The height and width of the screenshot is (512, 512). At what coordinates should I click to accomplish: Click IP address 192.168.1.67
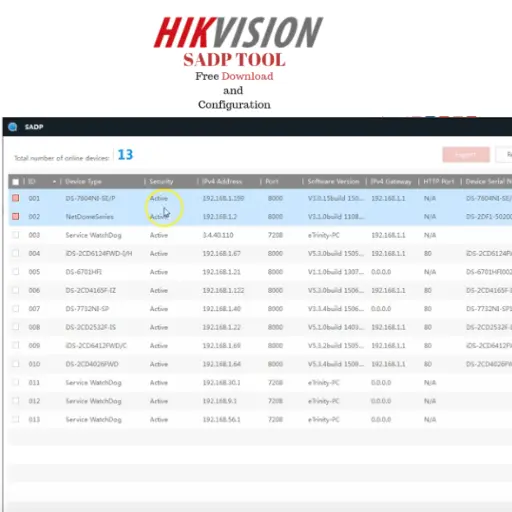coord(222,254)
